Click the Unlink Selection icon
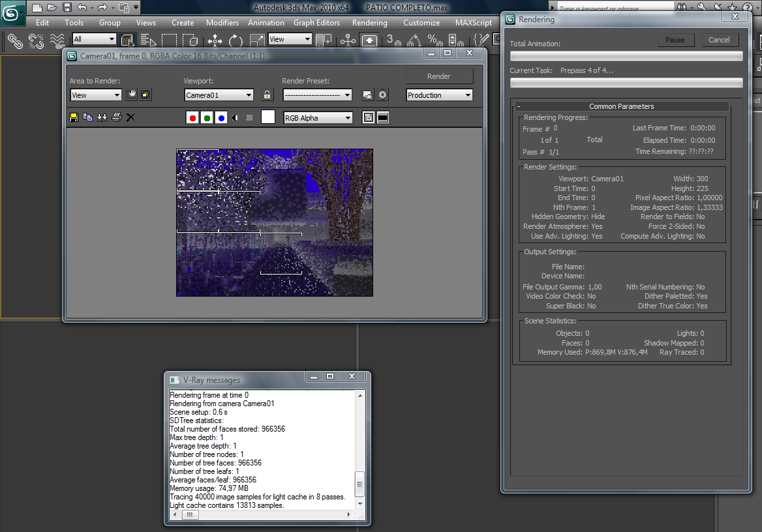 coord(36,41)
